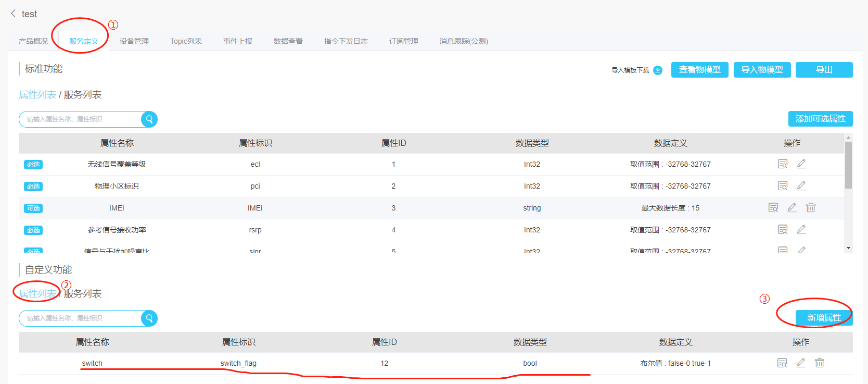Go to the Topic列表 tab

[186, 41]
